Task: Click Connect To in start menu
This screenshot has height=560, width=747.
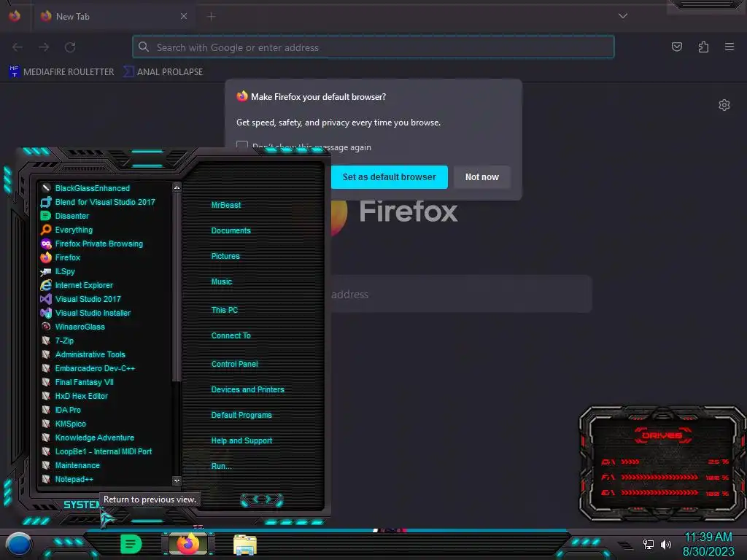Action: click(231, 335)
